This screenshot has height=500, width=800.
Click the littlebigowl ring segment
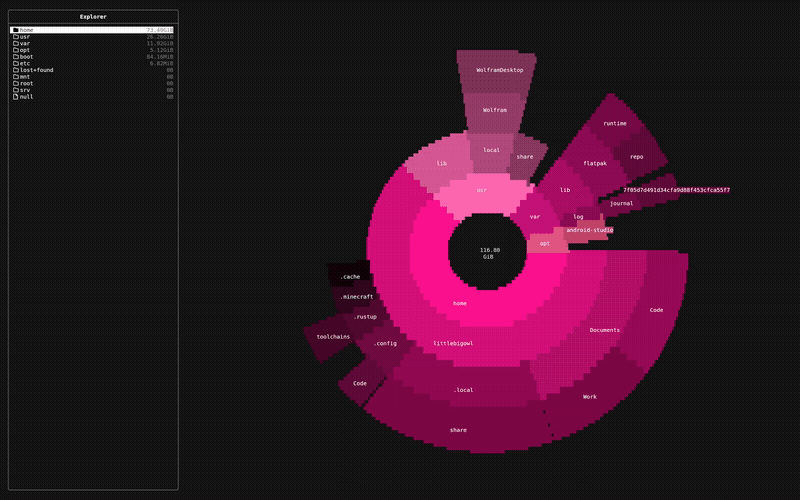453,343
